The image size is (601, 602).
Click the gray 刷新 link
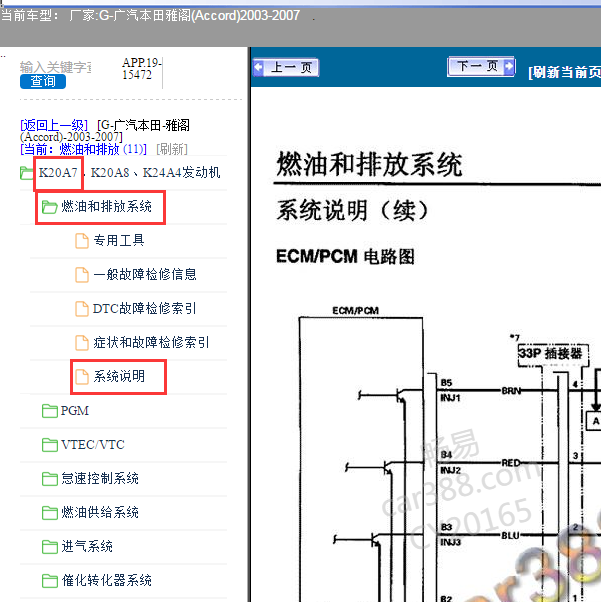point(172,149)
